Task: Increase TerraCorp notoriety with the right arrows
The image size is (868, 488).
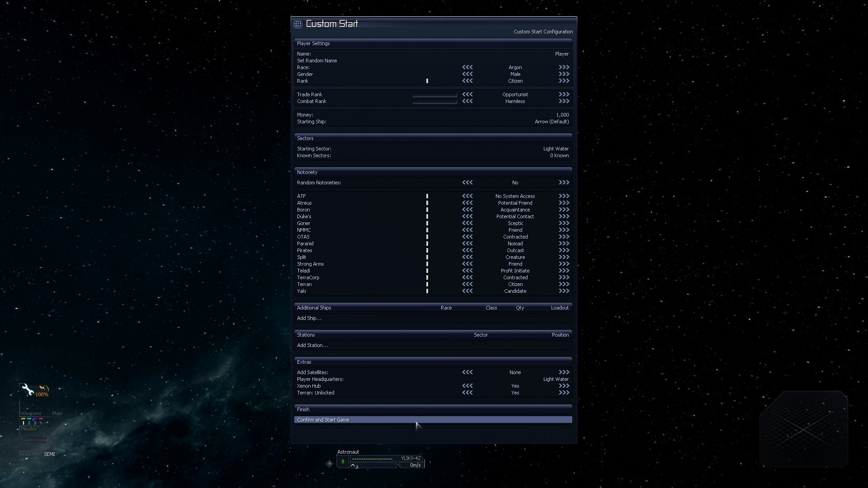Action: (564, 277)
